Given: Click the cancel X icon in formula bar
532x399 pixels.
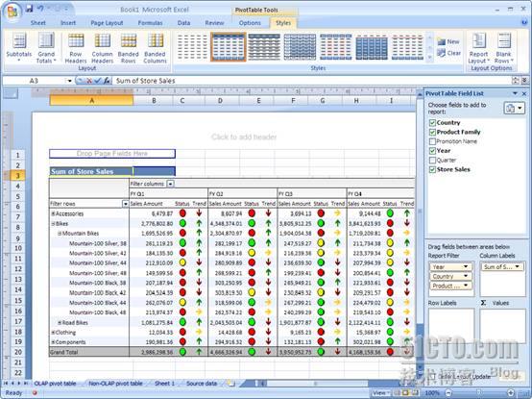Looking at the screenshot, I should 89,81.
